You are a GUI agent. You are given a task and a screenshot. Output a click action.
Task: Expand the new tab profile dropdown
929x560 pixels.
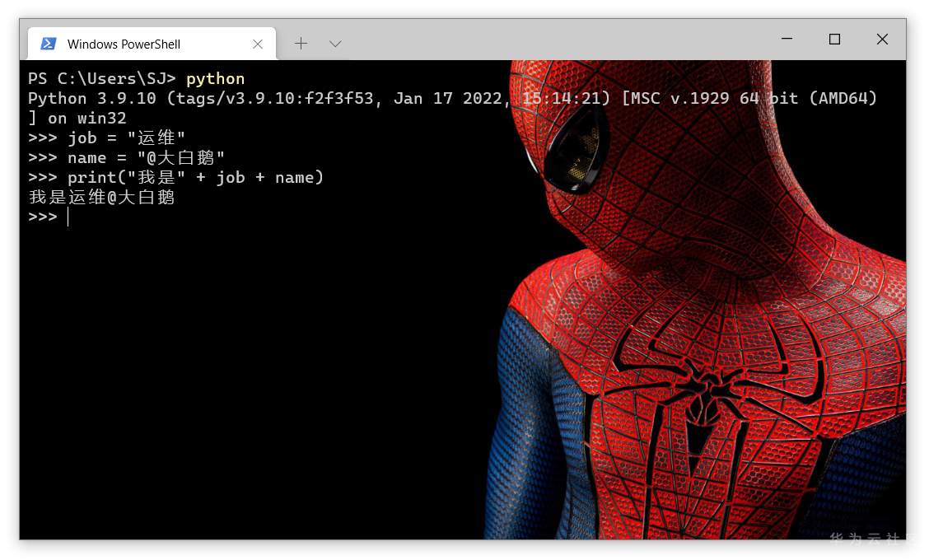[x=335, y=44]
